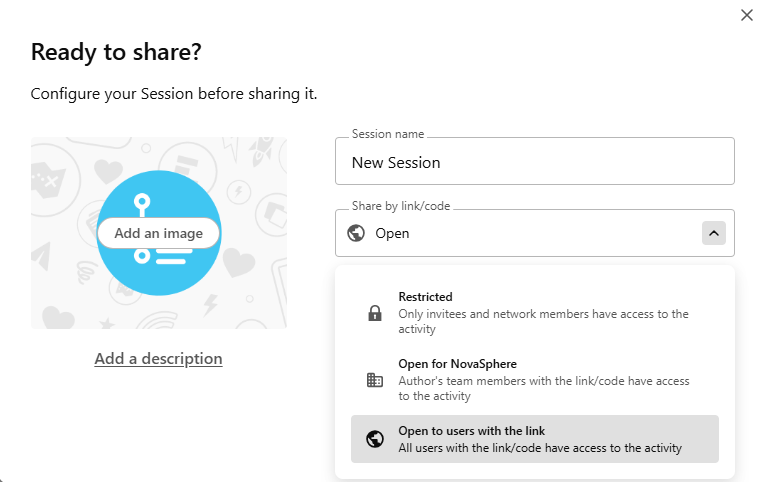Click the Restricted option description text
757x482 pixels.
tap(543, 320)
